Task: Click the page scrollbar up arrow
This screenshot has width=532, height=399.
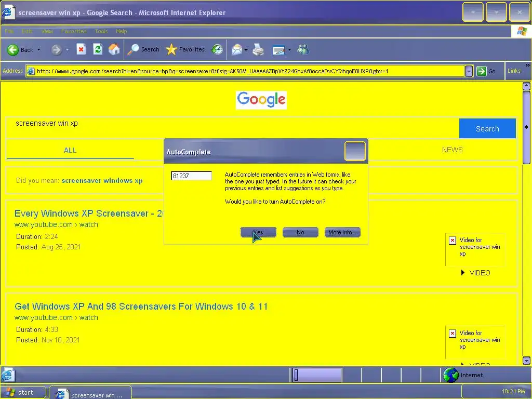Action: click(x=526, y=86)
